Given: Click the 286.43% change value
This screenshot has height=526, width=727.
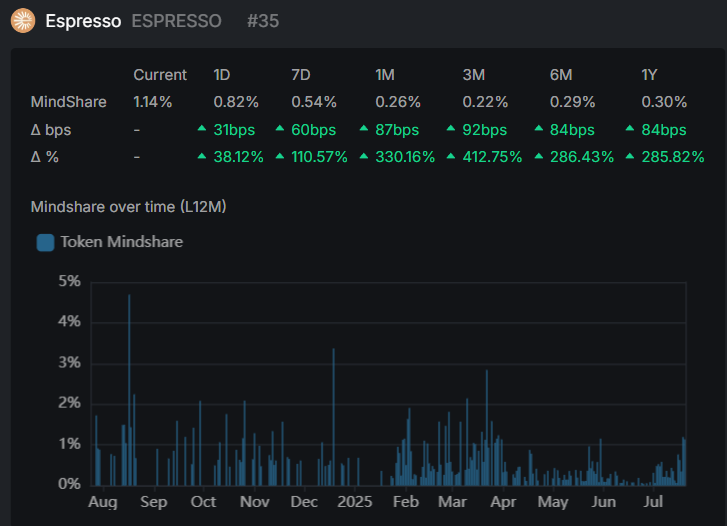Looking at the screenshot, I should coord(581,157).
